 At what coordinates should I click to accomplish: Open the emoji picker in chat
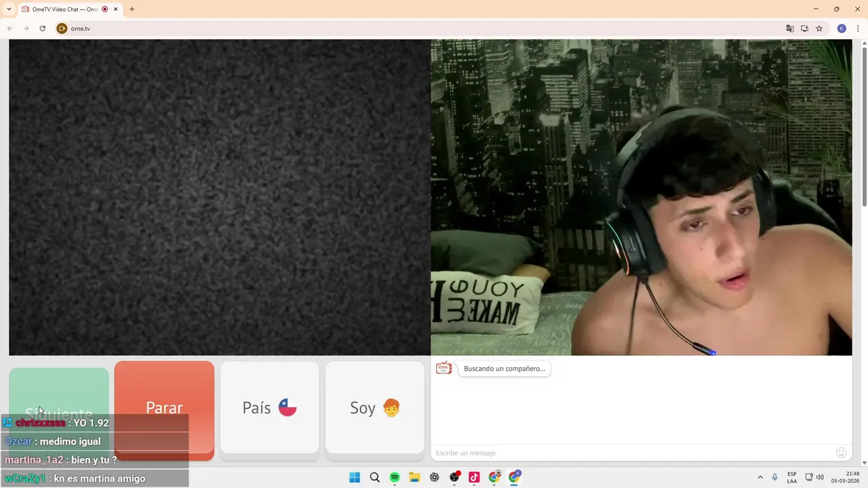point(842,453)
